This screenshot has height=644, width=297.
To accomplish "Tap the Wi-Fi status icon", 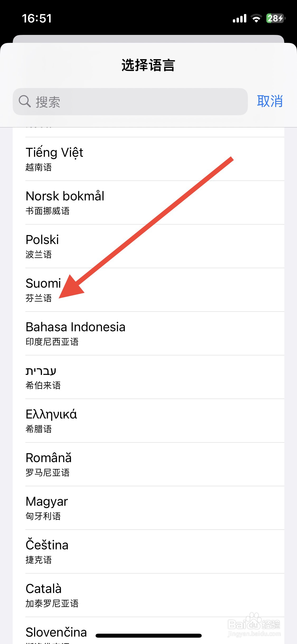I will tap(256, 18).
